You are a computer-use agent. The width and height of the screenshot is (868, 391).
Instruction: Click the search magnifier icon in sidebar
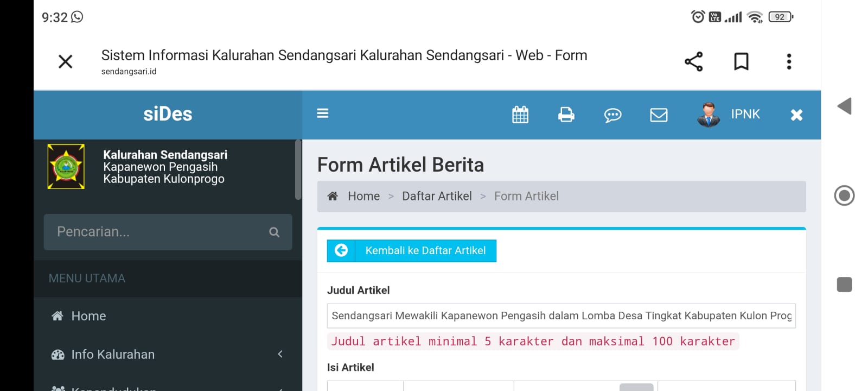(274, 232)
